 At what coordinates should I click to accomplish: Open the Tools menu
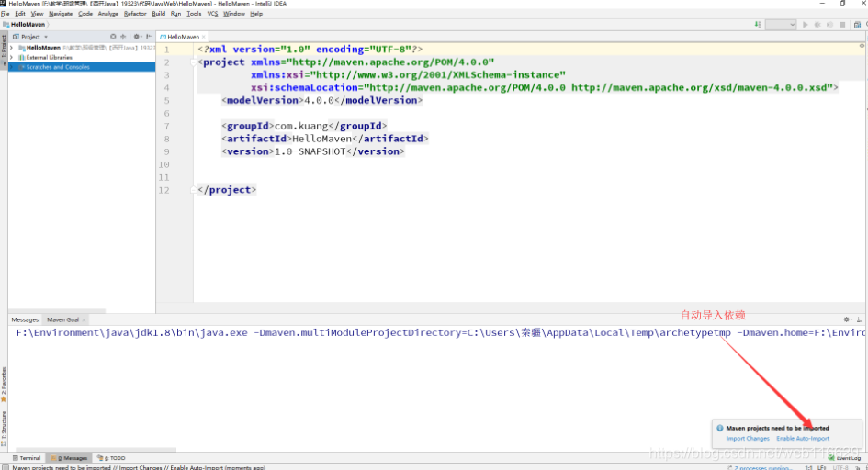coord(194,14)
